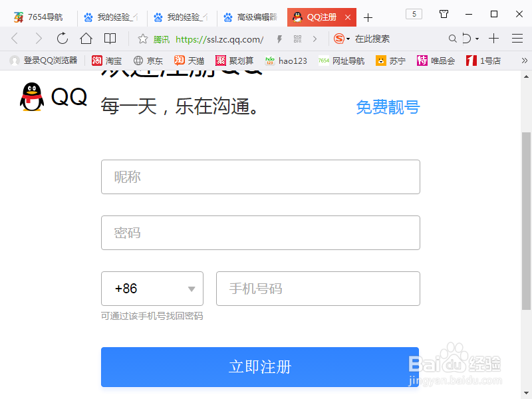Click the Sogou search engine dropdown arrow
The image size is (532, 399).
coord(348,39)
